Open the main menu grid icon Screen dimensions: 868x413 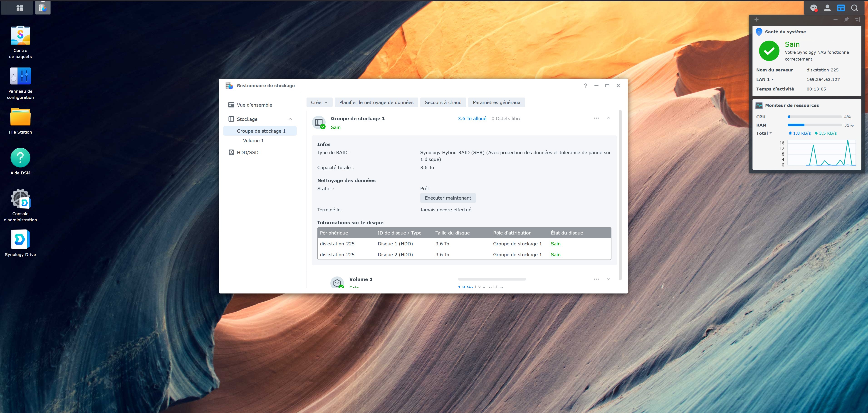pyautogui.click(x=20, y=8)
